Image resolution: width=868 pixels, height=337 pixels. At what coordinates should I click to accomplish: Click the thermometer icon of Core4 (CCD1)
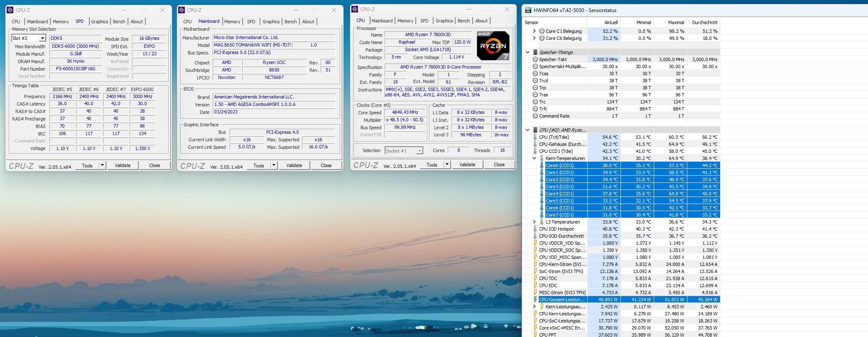click(542, 194)
